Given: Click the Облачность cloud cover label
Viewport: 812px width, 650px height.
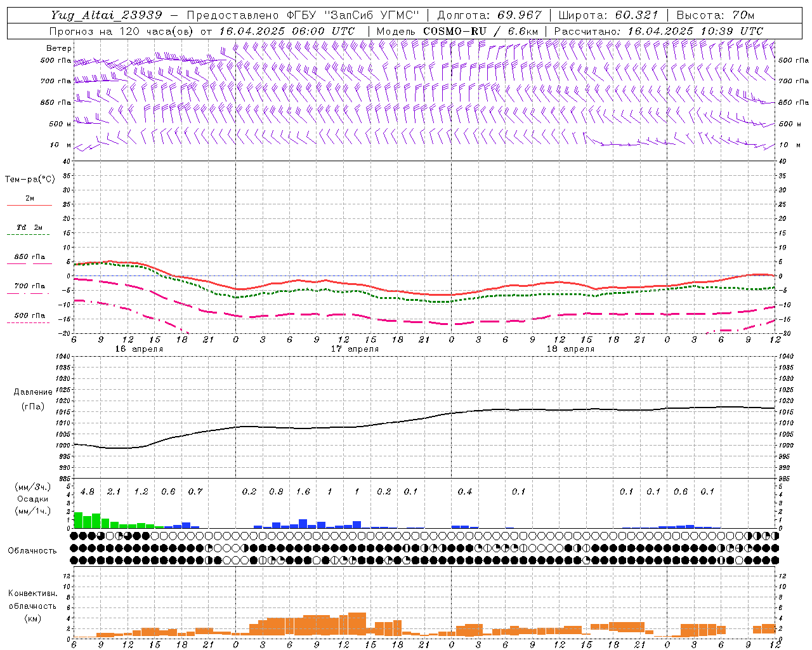Looking at the screenshot, I should pos(32,551).
